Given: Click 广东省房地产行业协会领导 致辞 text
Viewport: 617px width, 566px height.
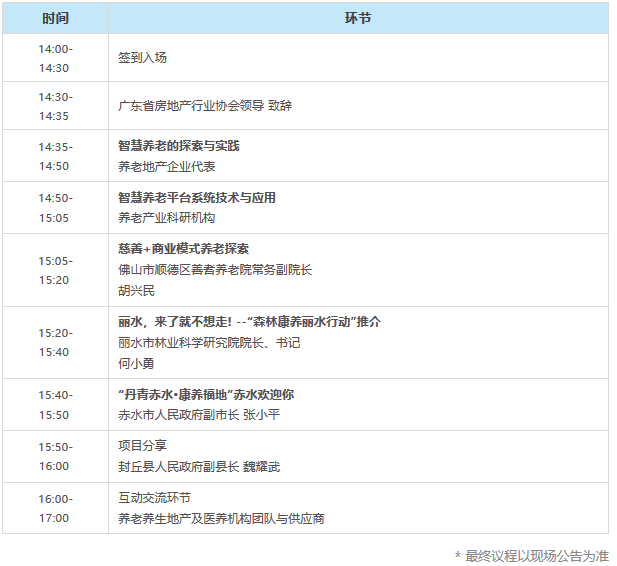Looking at the screenshot, I should [205, 106].
